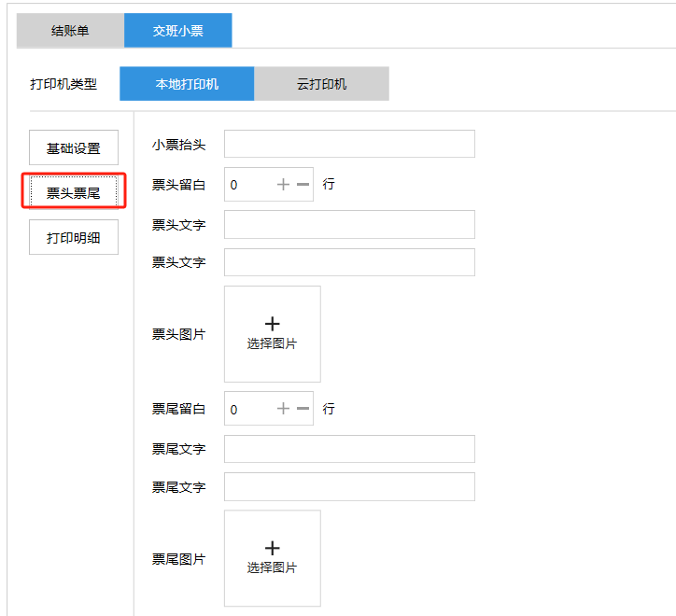
Task: Click the plus icon for 票头留白
Action: pyautogui.click(x=283, y=185)
